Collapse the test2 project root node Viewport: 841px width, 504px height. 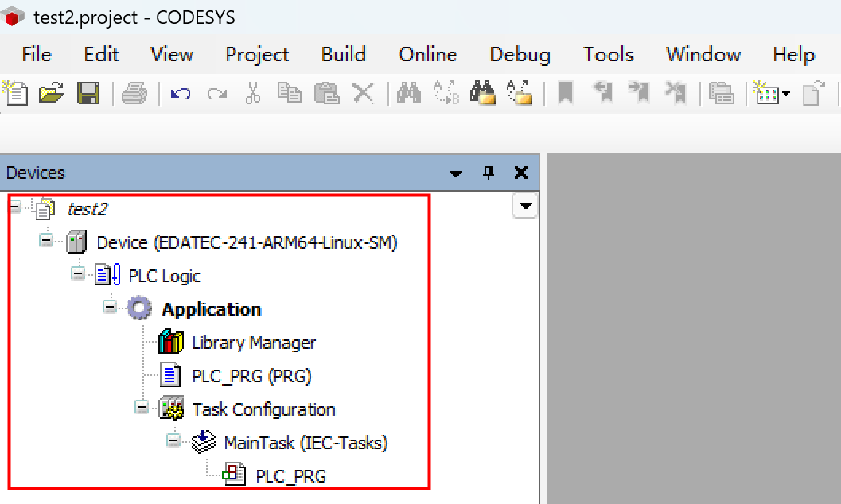point(15,207)
